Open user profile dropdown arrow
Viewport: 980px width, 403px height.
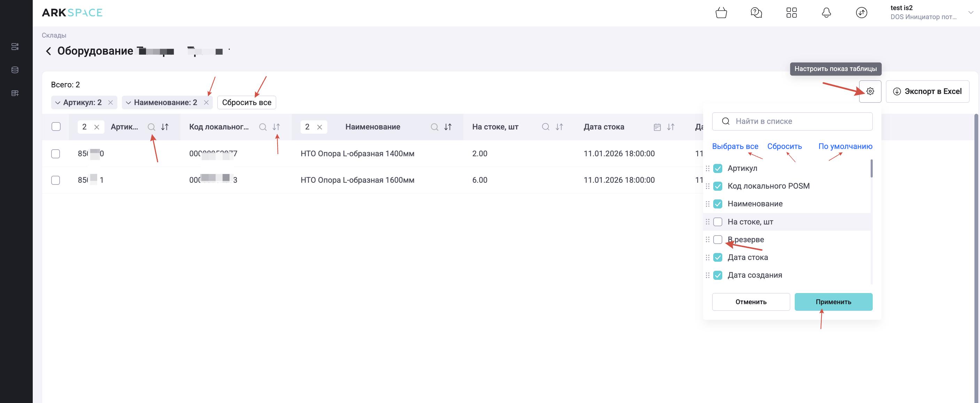(x=970, y=13)
